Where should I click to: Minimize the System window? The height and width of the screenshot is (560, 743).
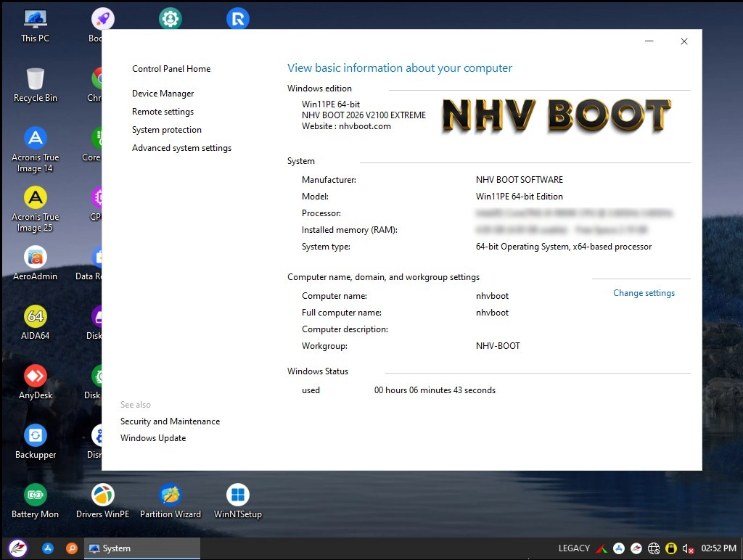tap(649, 41)
